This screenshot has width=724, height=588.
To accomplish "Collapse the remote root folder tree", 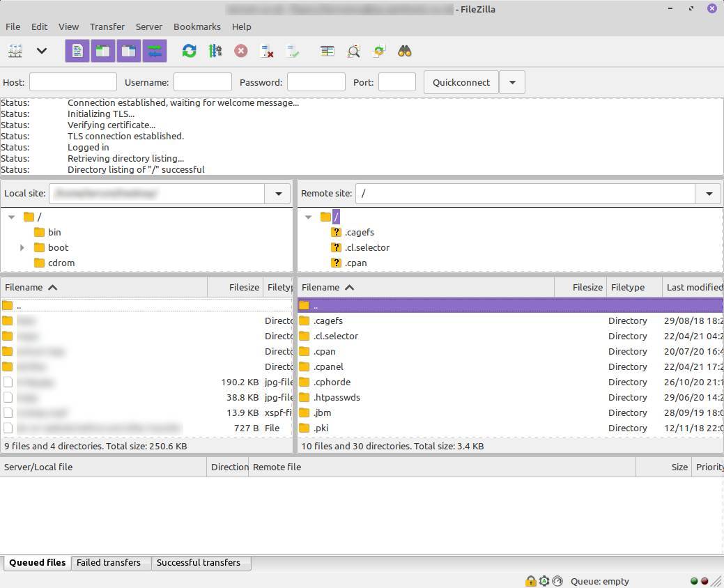I will 309,217.
